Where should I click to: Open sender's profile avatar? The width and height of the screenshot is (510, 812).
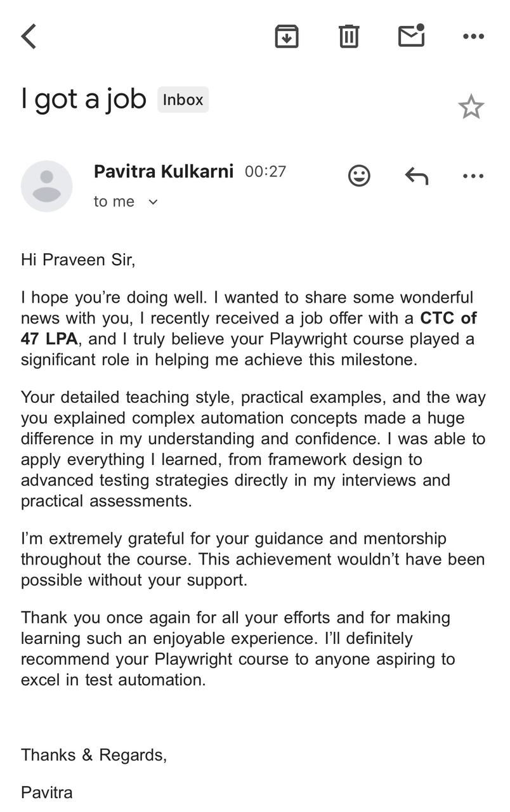pyautogui.click(x=46, y=186)
